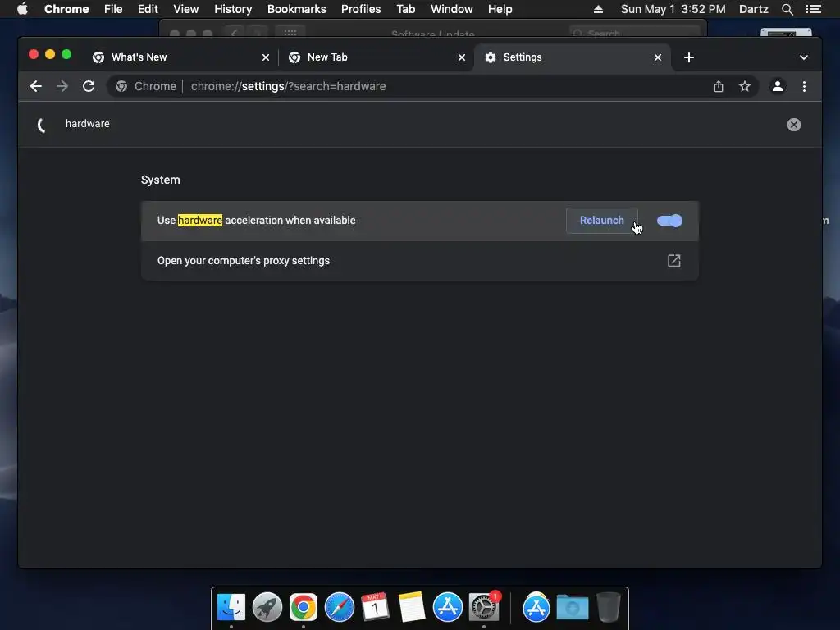Viewport: 840px width, 630px height.
Task: Go back with the back arrow
Action: pyautogui.click(x=36, y=86)
